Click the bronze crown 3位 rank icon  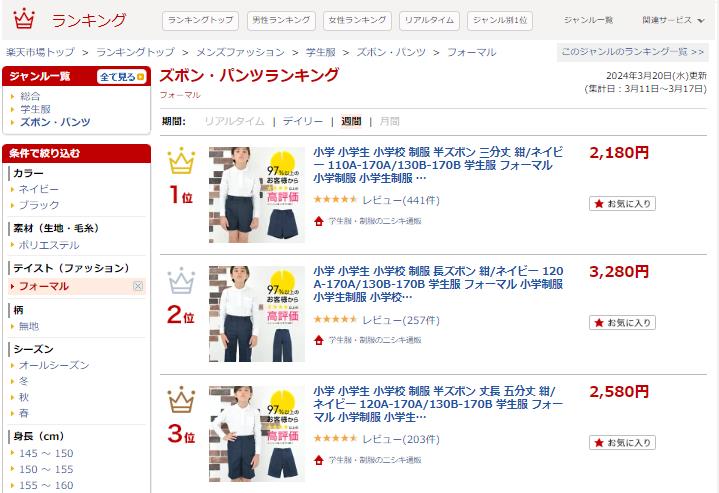pos(181,400)
